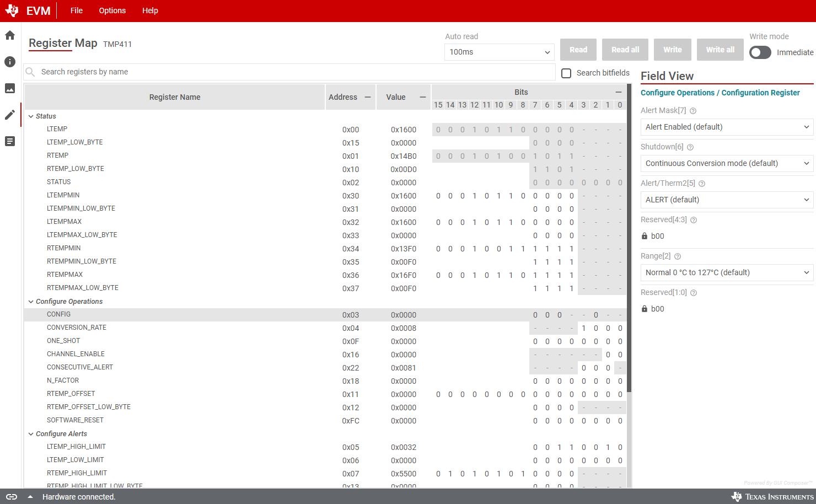This screenshot has height=504, width=816.
Task: Click help icon beside Shutdown[6]
Action: (x=690, y=147)
